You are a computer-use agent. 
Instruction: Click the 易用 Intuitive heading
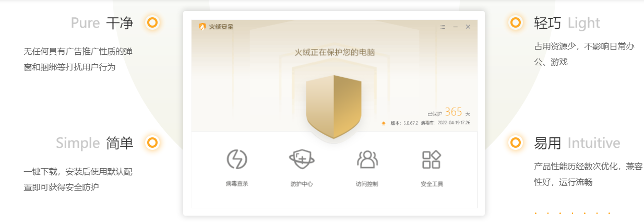[577, 143]
